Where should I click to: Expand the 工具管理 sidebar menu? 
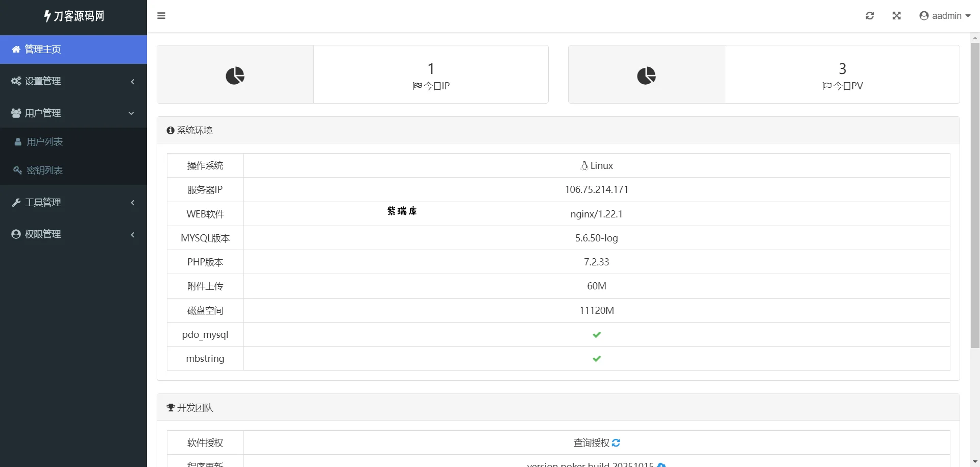point(73,203)
